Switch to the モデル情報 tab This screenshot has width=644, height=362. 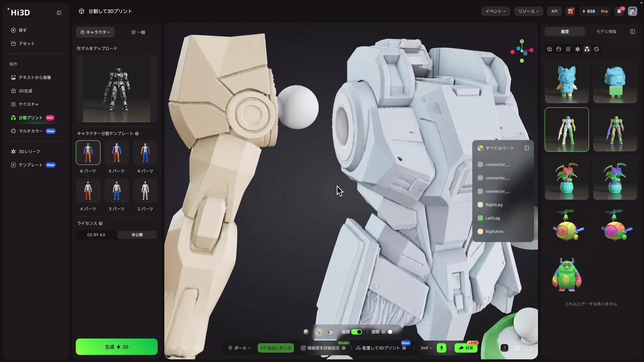(x=606, y=32)
